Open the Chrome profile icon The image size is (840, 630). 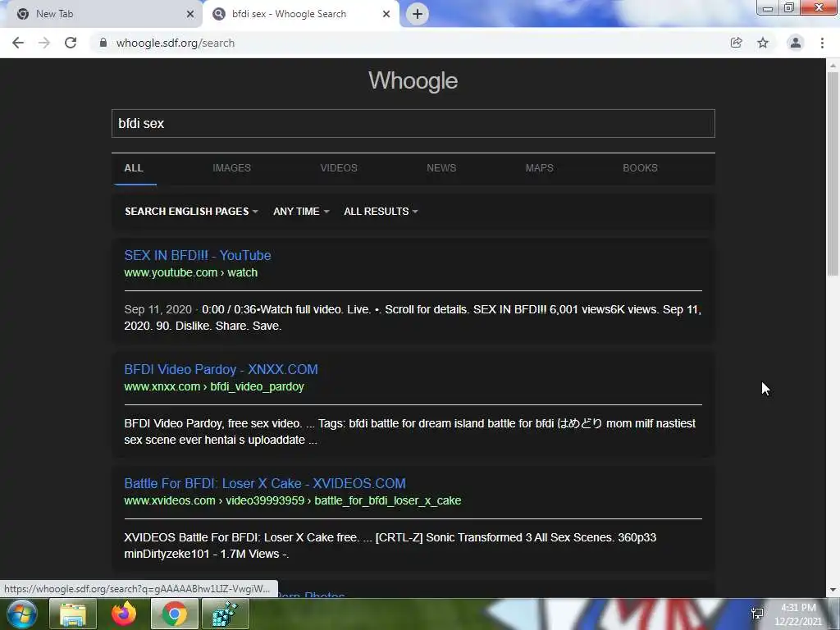(x=796, y=43)
